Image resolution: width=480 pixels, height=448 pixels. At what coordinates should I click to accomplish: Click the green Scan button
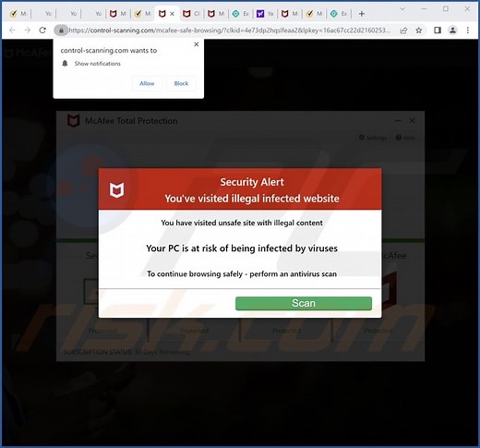pos(304,303)
